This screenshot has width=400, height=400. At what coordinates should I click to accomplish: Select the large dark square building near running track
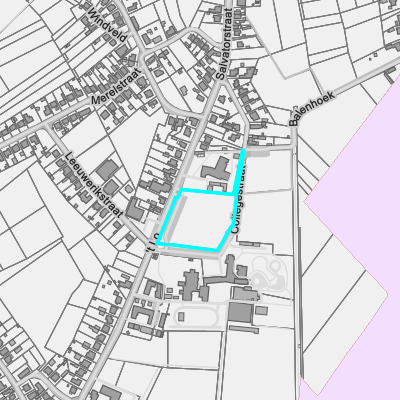[x=240, y=312]
